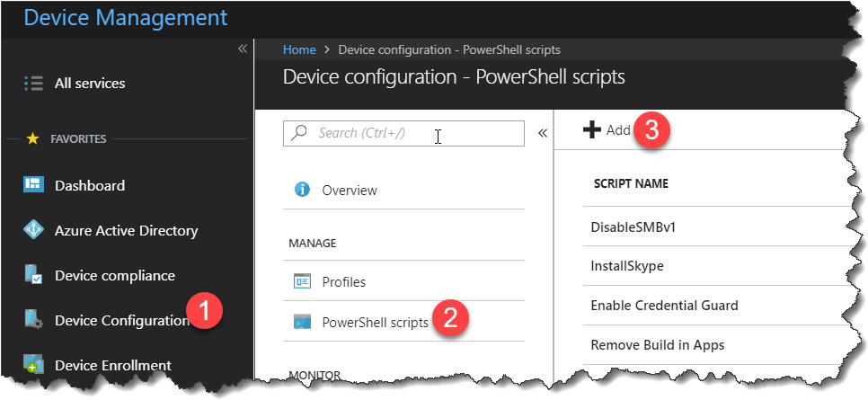Click the All services list icon
Screen dimensions: 868x400
pyautogui.click(x=34, y=84)
